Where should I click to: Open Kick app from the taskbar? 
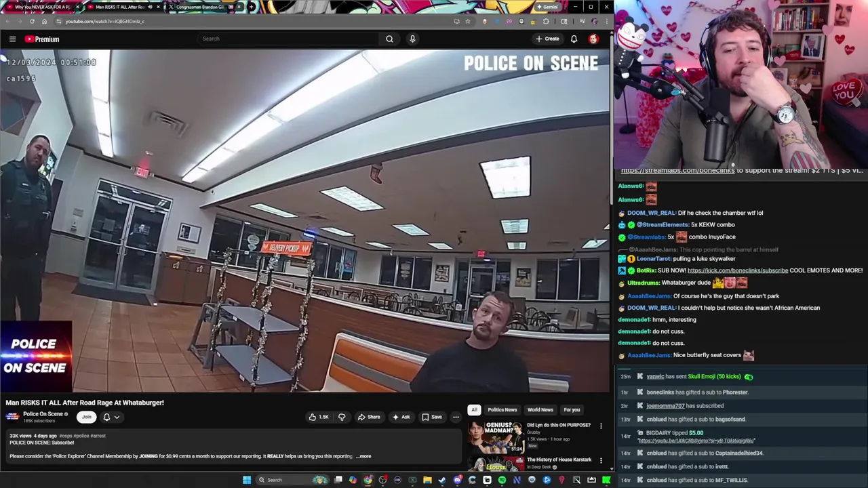[606, 480]
